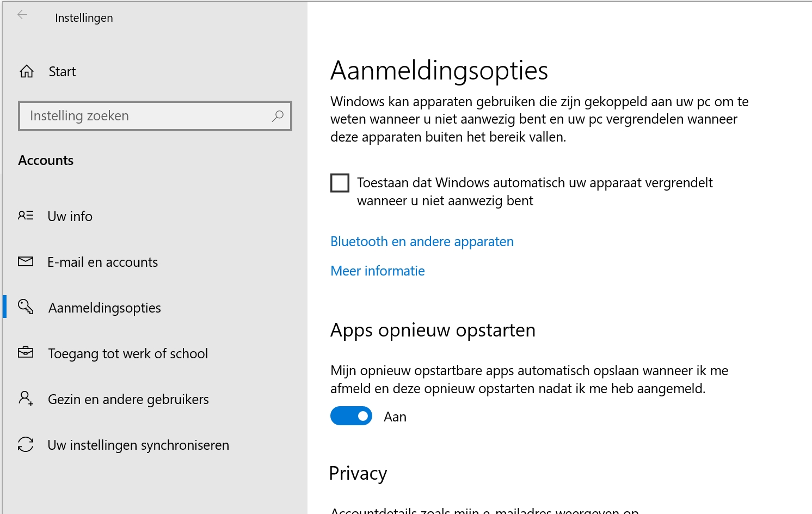The width and height of the screenshot is (812, 514).
Task: Click the back arrow at top left
Action: pos(22,15)
